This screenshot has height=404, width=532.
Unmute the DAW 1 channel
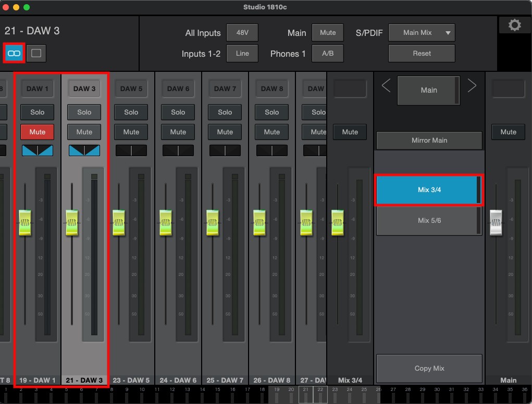point(38,132)
